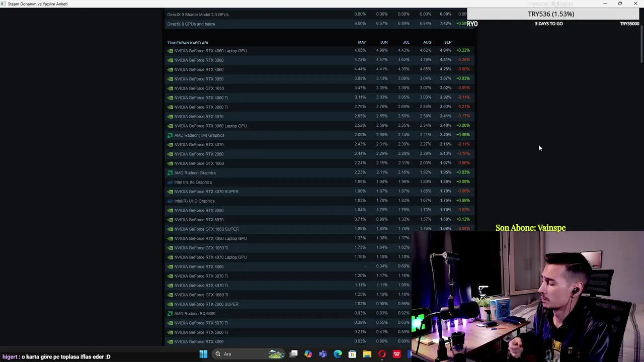Click 0.34% JUN value for RTX 5060
This screenshot has height=362, width=644.
pos(382,266)
